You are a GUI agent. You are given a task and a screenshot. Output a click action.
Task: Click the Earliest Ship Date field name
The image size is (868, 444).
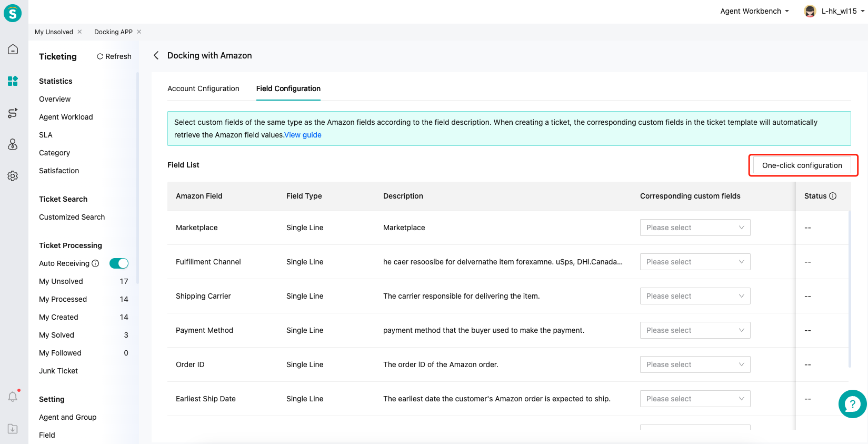click(206, 399)
